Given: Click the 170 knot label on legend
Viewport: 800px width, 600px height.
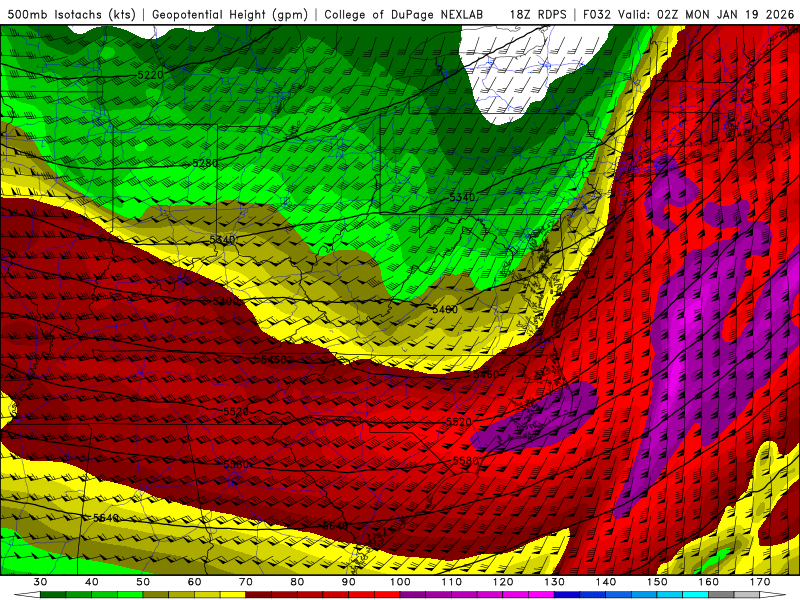Looking at the screenshot, I should [x=760, y=581].
